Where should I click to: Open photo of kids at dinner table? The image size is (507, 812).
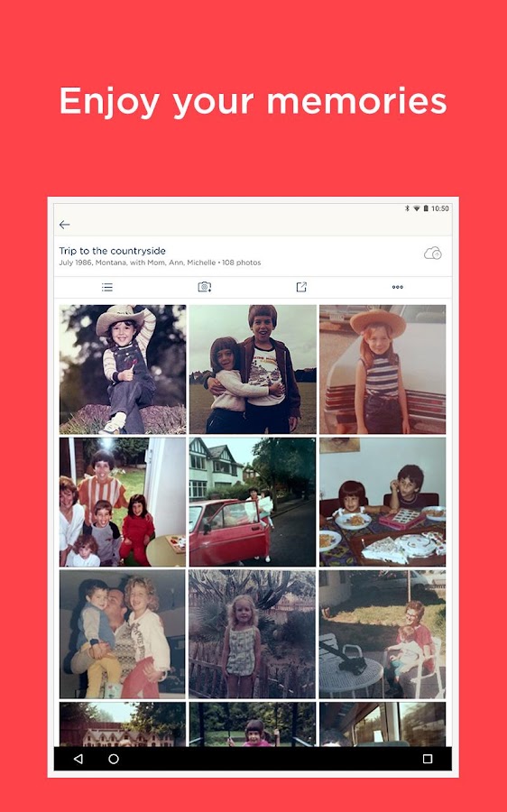click(383, 502)
